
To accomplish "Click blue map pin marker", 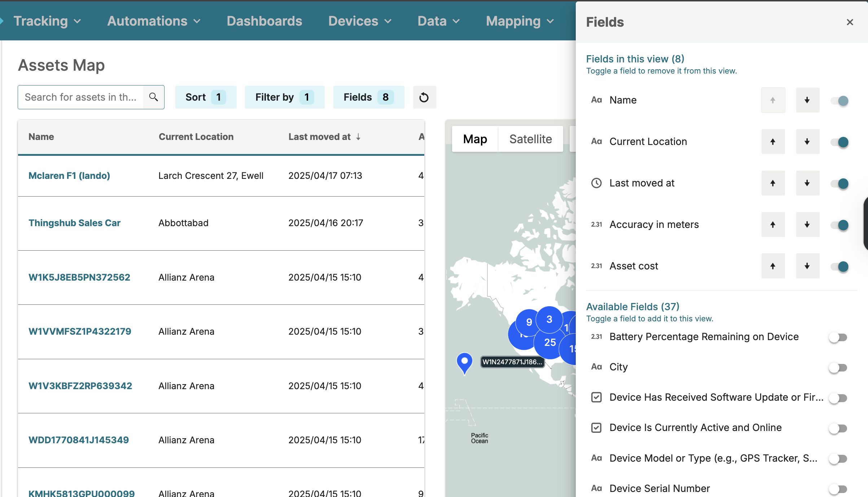I will 465,362.
